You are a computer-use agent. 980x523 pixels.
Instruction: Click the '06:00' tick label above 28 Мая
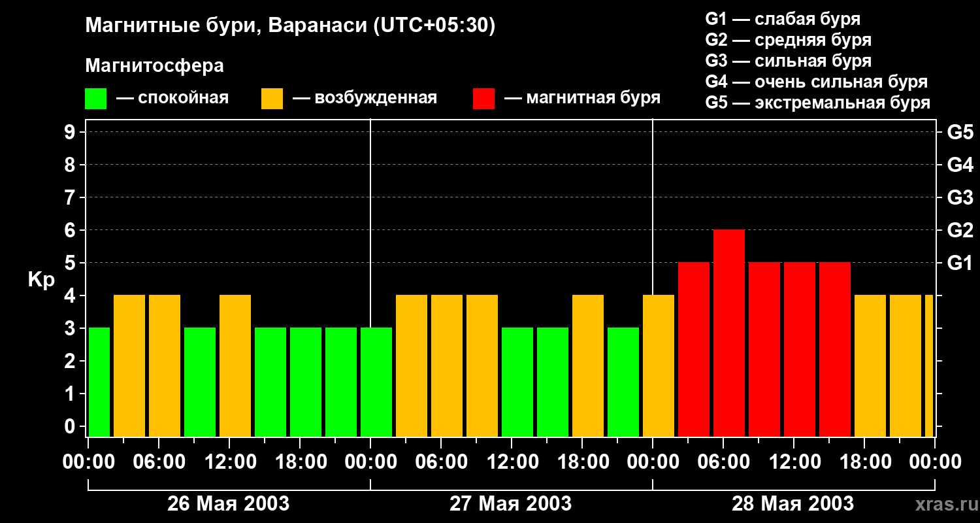[723, 462]
